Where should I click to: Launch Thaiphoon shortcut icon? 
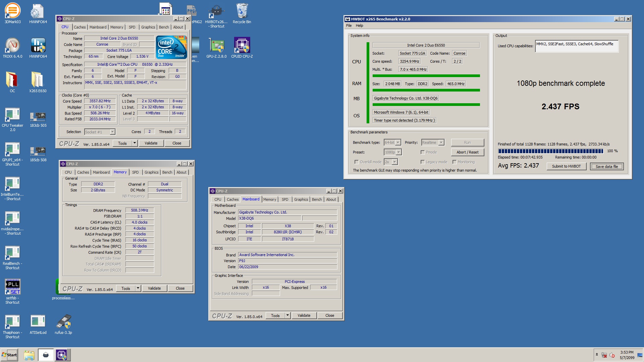(12, 326)
